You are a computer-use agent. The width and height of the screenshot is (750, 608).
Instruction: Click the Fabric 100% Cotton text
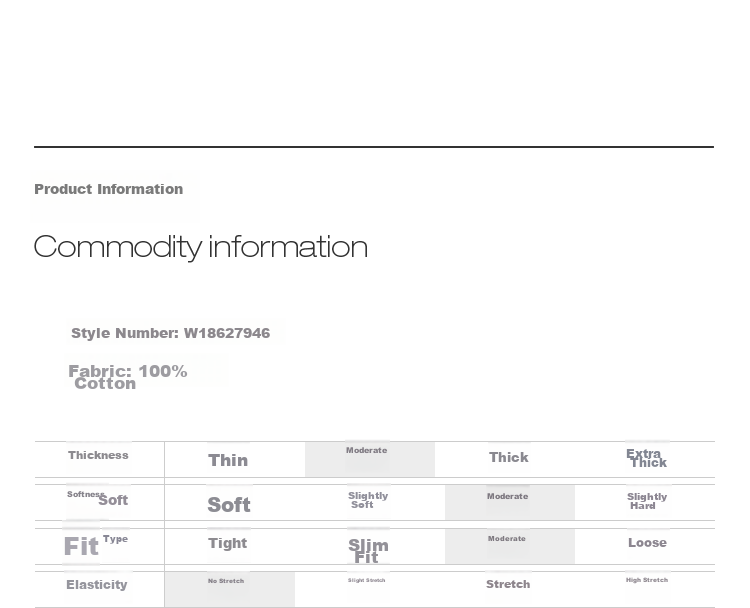click(x=128, y=377)
